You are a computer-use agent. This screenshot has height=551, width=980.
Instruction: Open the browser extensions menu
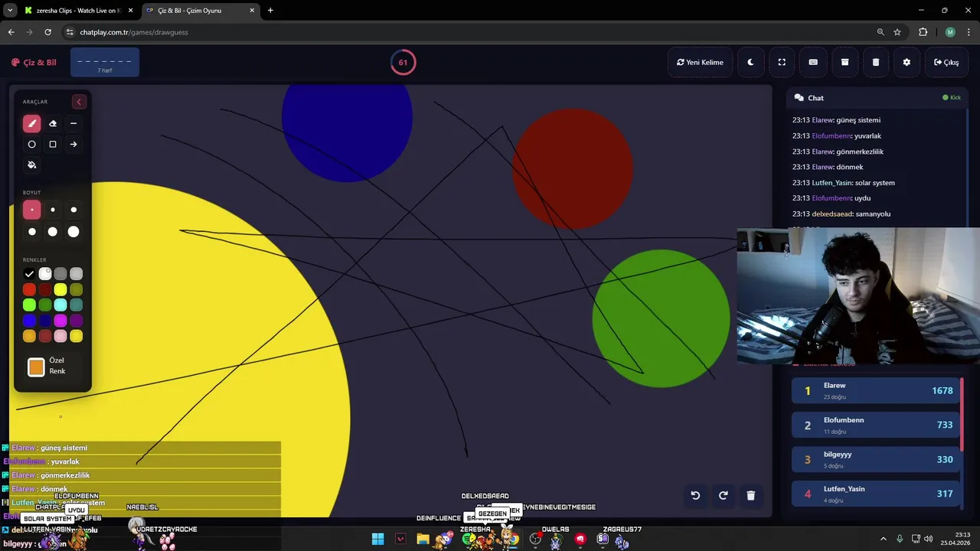point(923,32)
